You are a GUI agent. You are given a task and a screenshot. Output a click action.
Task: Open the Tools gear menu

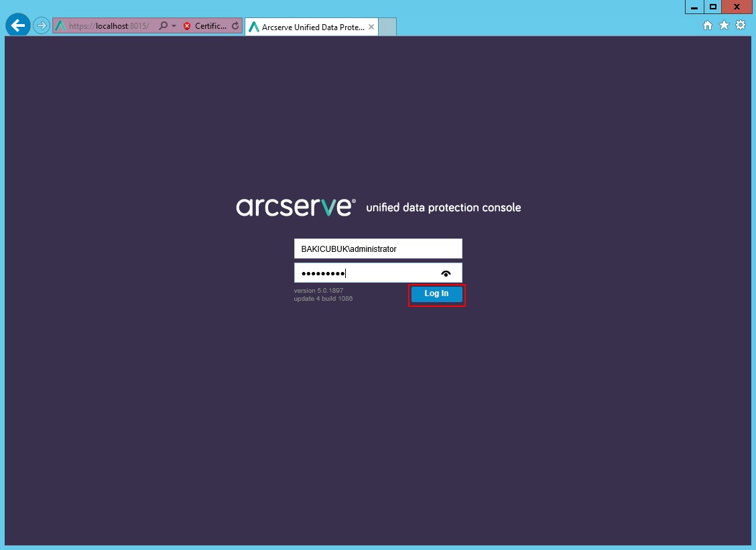click(x=741, y=25)
